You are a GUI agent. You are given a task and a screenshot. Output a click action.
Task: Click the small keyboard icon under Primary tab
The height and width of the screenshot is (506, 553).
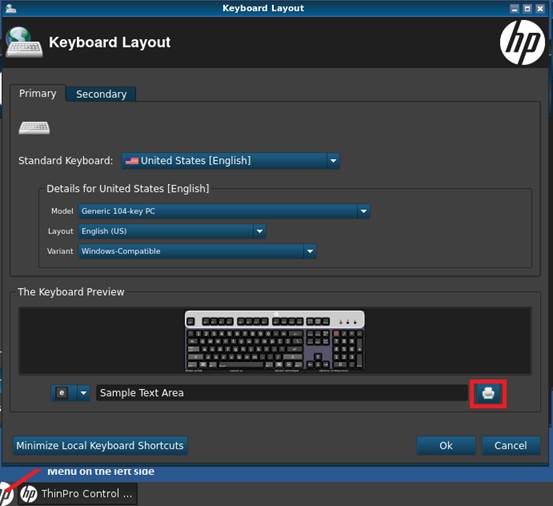coord(34,127)
